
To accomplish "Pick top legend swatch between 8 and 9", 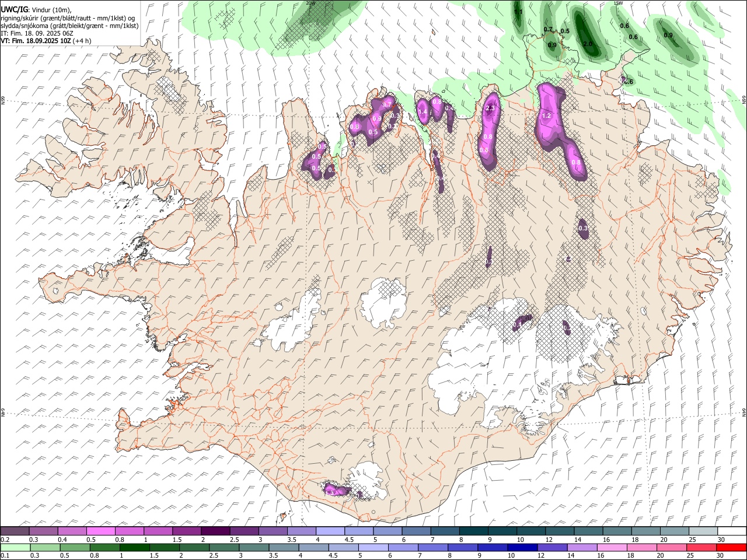I will tap(473, 531).
